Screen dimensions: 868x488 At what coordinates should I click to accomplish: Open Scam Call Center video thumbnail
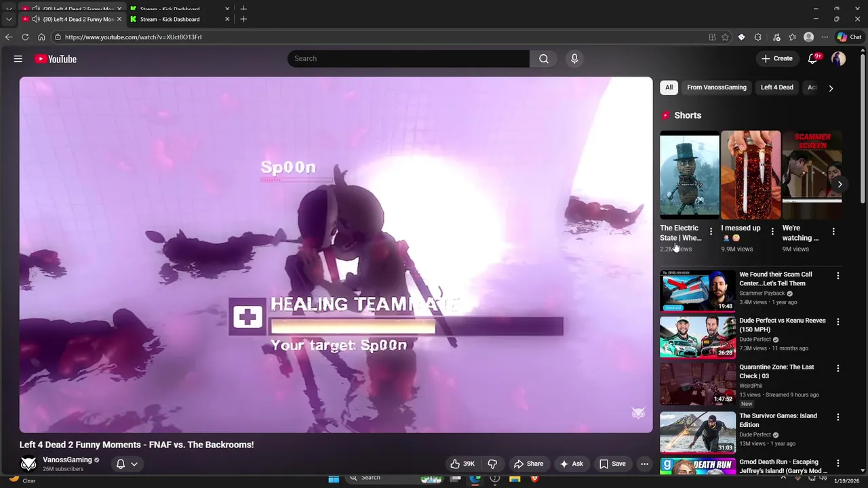coord(698,291)
